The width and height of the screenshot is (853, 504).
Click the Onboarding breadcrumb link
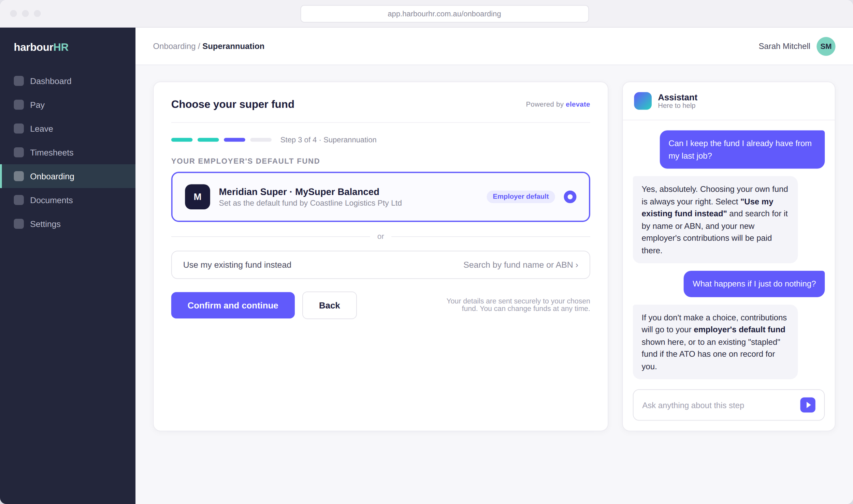pyautogui.click(x=174, y=46)
